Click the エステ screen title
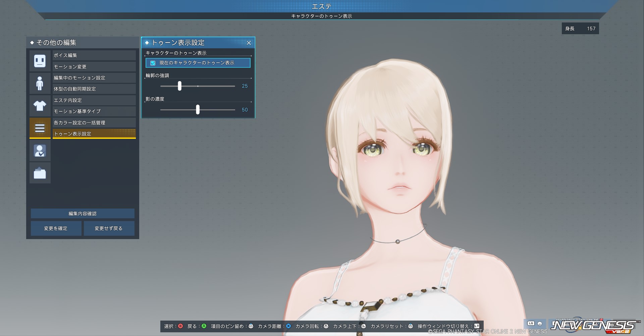Screen dimensions: 644x336 click(322, 6)
